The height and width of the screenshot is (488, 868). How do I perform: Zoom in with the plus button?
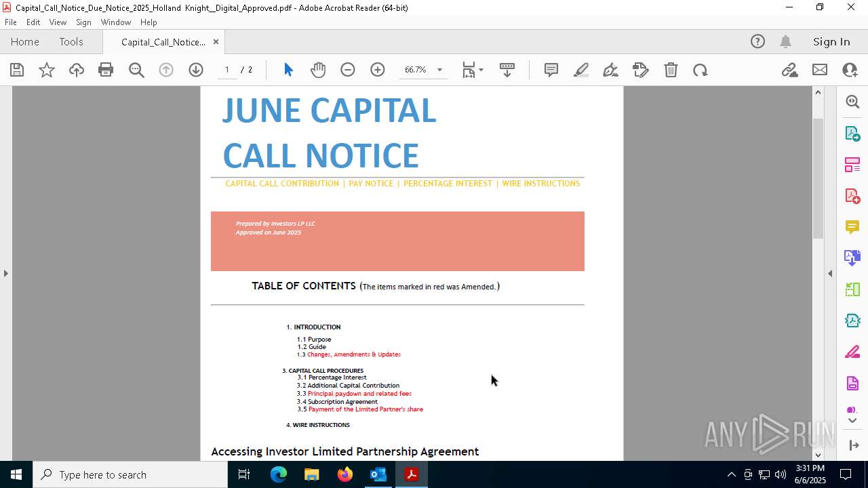[x=378, y=70]
